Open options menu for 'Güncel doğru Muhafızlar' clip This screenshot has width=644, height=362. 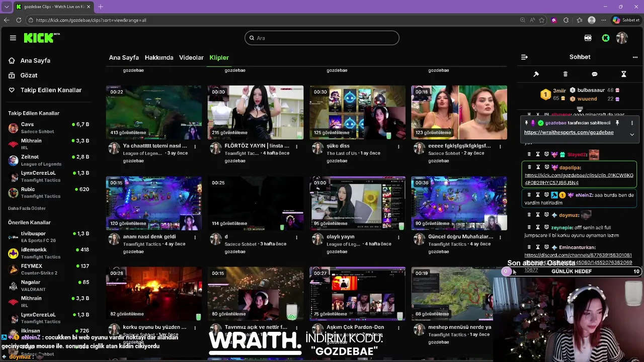(500, 237)
